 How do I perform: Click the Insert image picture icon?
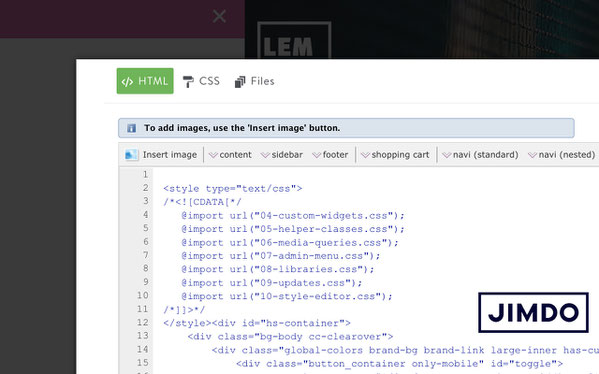click(x=131, y=155)
